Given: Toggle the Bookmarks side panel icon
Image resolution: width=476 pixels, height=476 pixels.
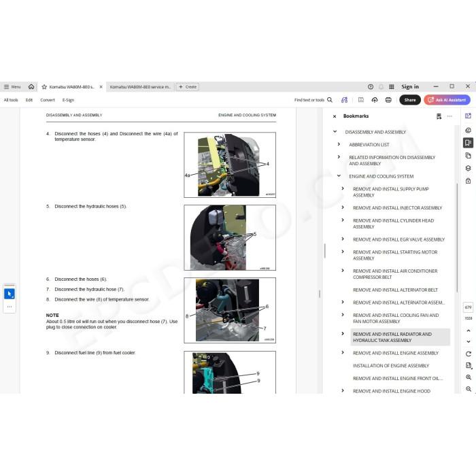Looking at the screenshot, I should 468,143.
